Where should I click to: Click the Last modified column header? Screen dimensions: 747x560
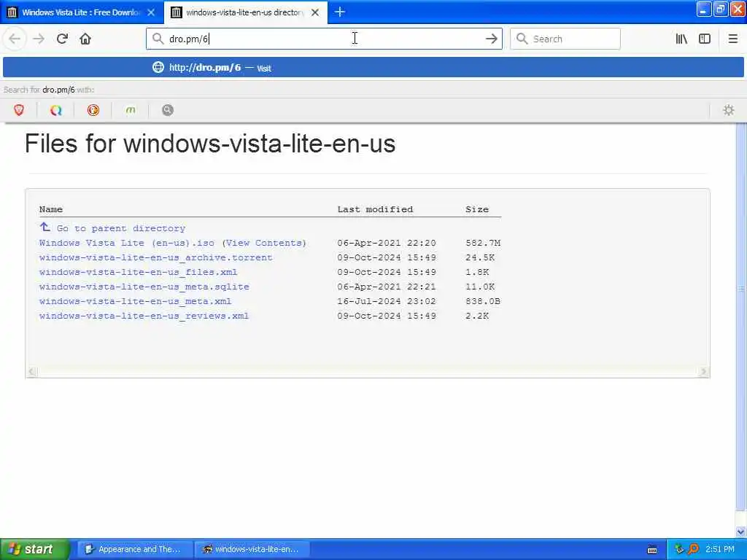click(376, 209)
